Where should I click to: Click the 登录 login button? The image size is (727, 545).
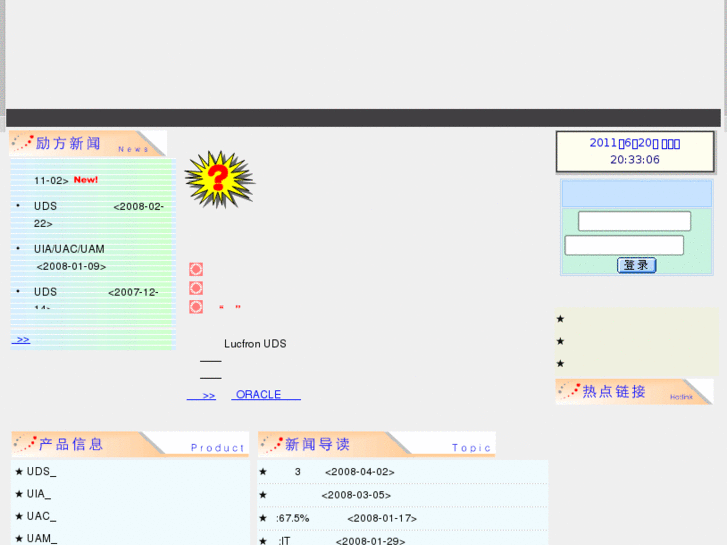636,265
